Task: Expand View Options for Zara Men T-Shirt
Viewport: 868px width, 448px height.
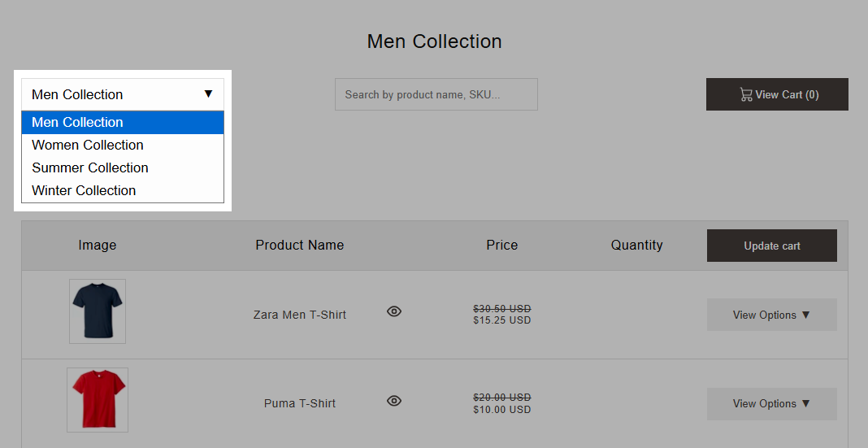Action: (x=771, y=315)
